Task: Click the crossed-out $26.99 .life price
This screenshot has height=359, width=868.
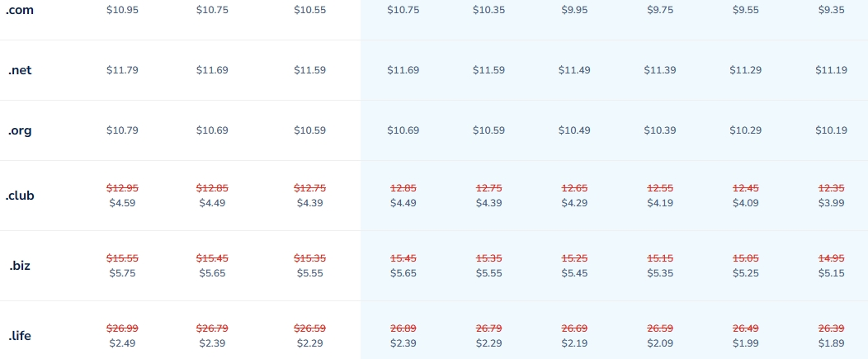Action: click(x=122, y=329)
